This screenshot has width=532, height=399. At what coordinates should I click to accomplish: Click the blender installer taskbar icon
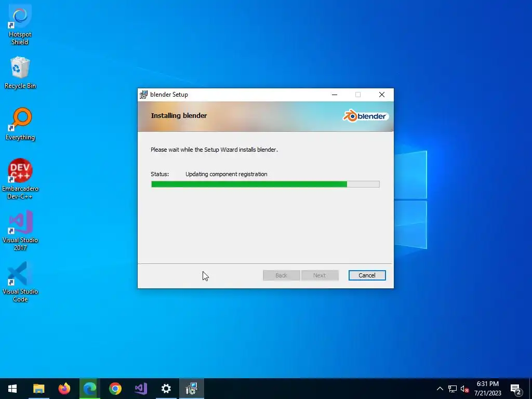[x=192, y=389]
